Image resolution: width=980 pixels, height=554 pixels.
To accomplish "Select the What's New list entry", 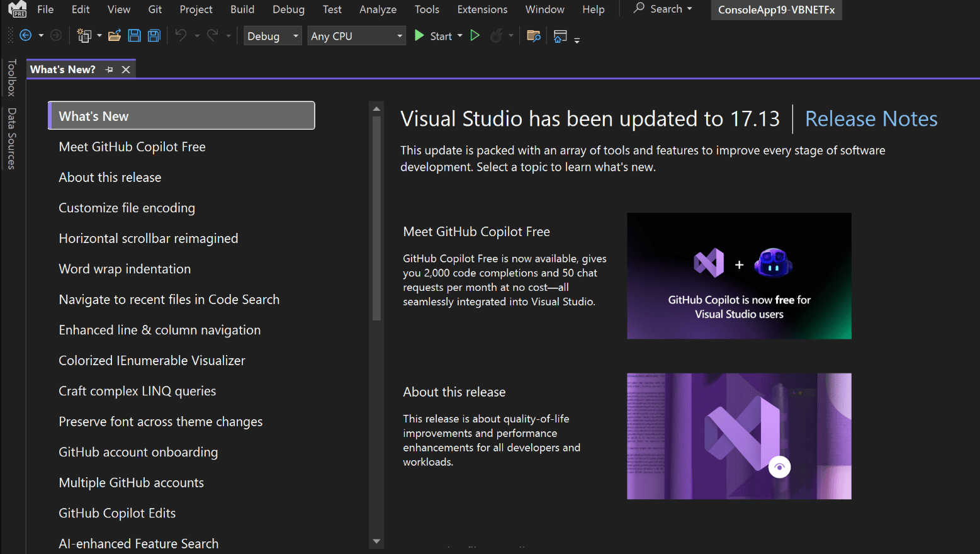I will (181, 116).
